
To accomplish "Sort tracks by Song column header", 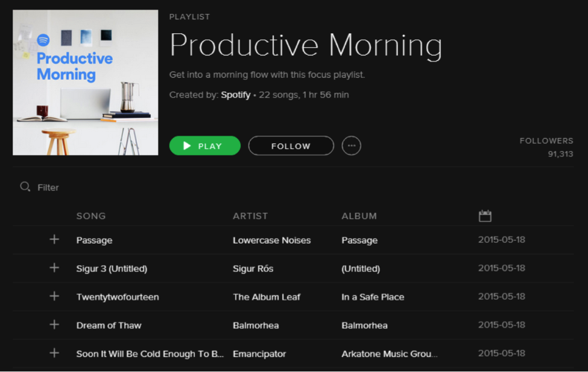I will pyautogui.click(x=91, y=216).
